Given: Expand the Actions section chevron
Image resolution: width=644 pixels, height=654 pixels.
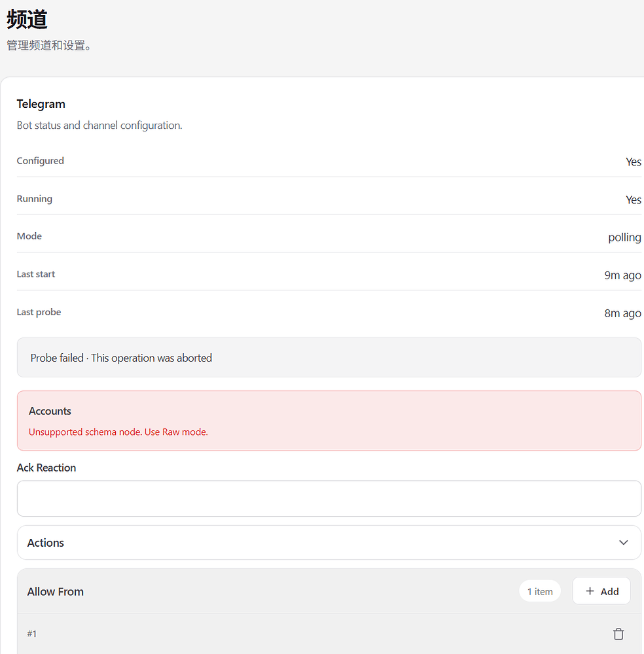Looking at the screenshot, I should tap(623, 543).
